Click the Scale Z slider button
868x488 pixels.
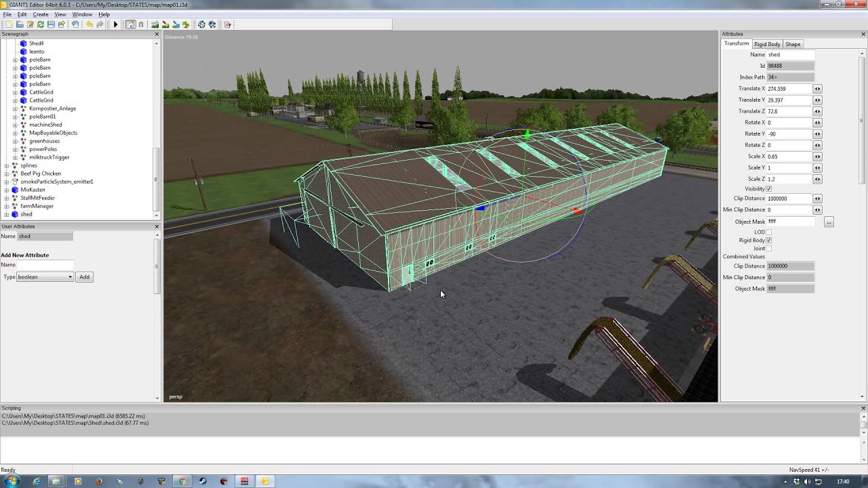pos(817,179)
